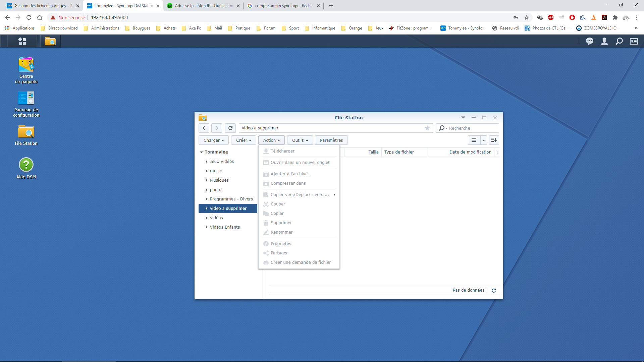Sort by Date de modification column

coord(461,152)
